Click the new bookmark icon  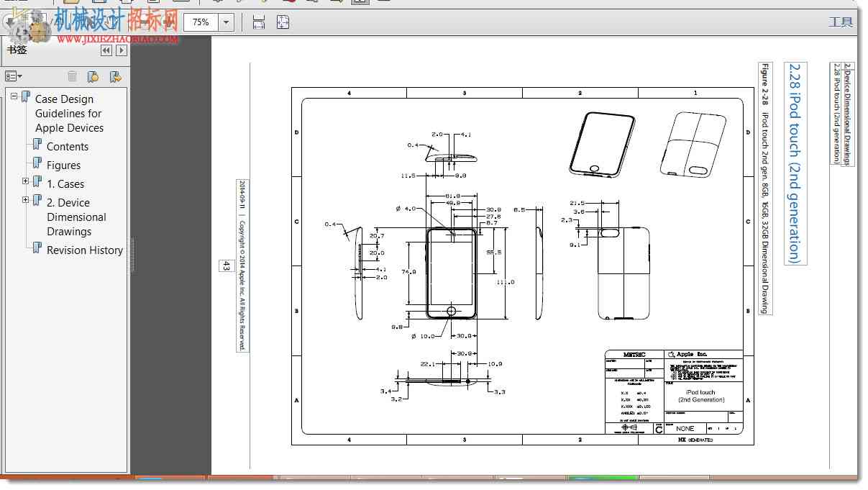[93, 76]
